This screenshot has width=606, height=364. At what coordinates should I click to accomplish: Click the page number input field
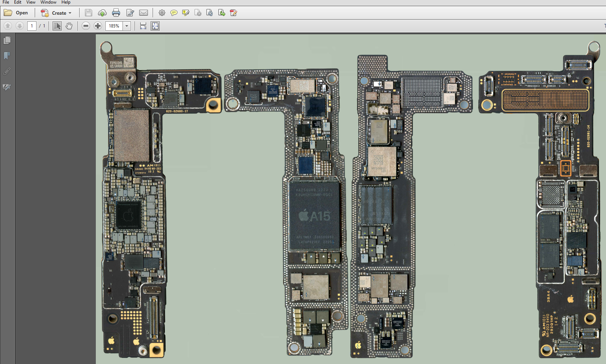32,26
